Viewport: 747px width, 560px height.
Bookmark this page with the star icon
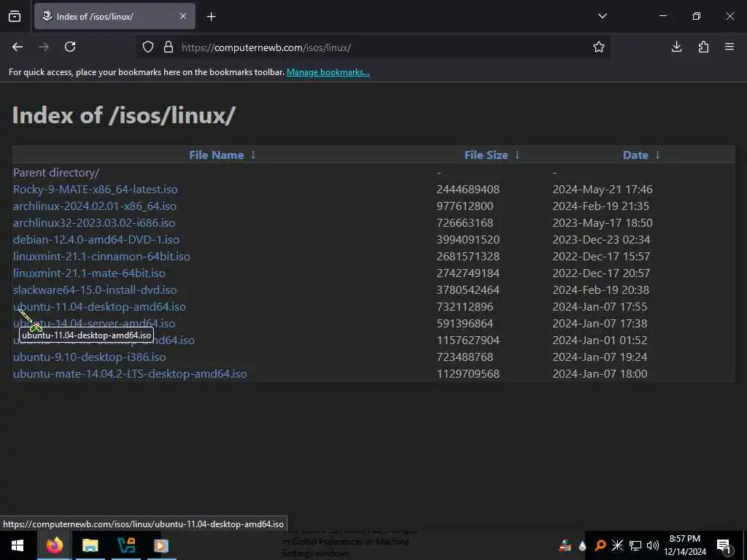(599, 47)
